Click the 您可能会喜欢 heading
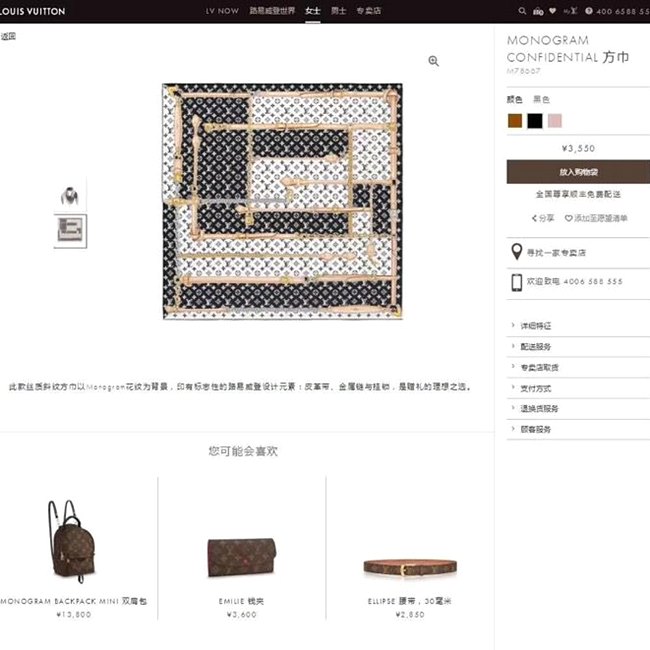The width and height of the screenshot is (650, 650). [x=243, y=451]
